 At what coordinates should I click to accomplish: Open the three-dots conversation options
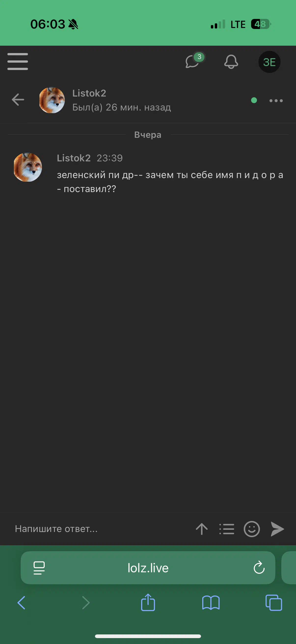tap(276, 100)
